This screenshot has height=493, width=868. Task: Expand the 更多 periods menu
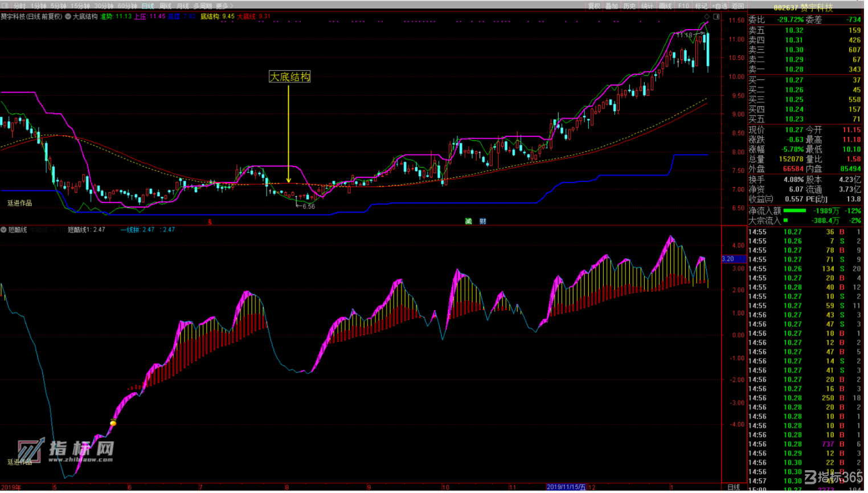(x=224, y=6)
